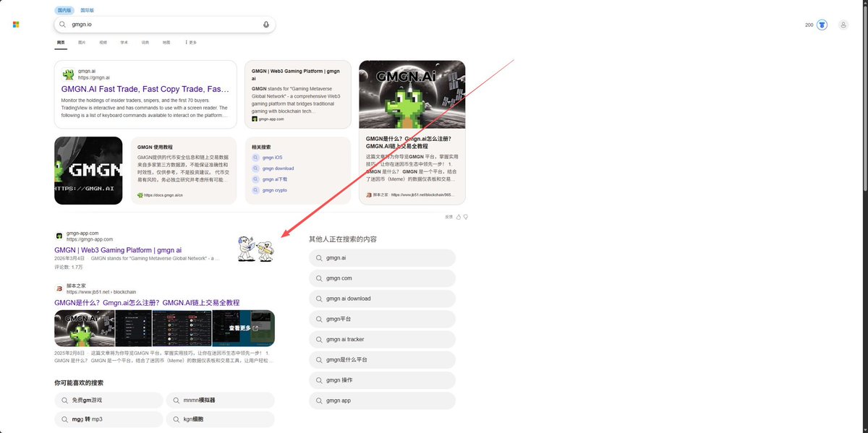Open "GMGN.AI Fast Trade, Fast Copy Trade" link
This screenshot has width=868, height=433.
(x=145, y=89)
